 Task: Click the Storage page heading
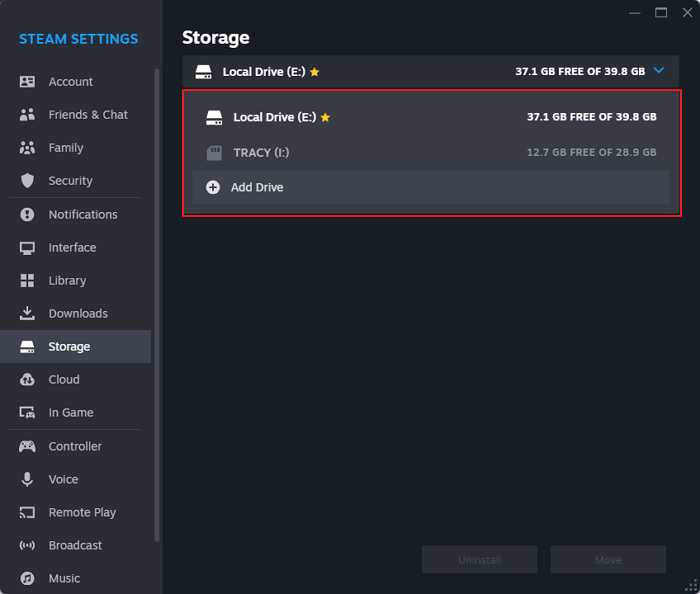(216, 37)
